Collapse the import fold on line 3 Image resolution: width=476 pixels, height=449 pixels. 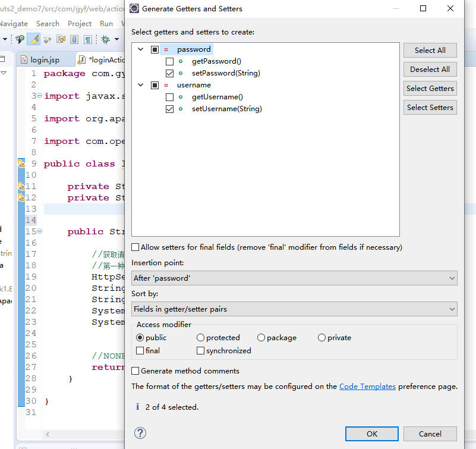(39, 96)
